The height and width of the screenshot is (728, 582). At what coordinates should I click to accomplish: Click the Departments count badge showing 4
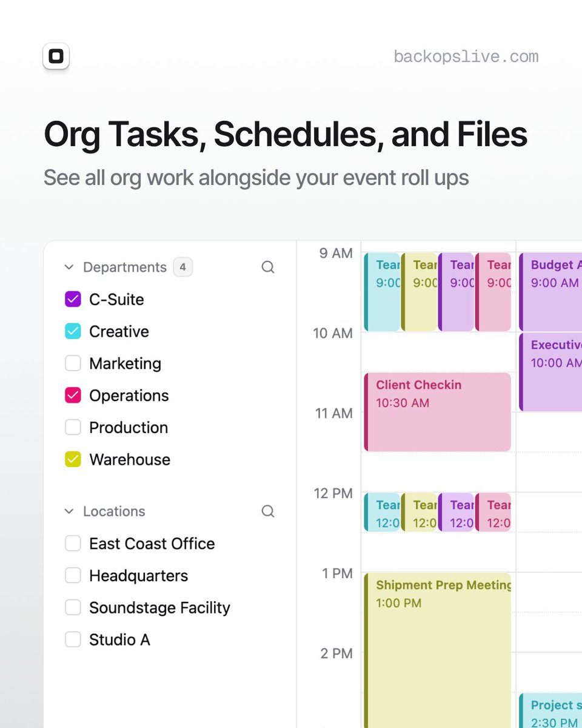point(182,267)
